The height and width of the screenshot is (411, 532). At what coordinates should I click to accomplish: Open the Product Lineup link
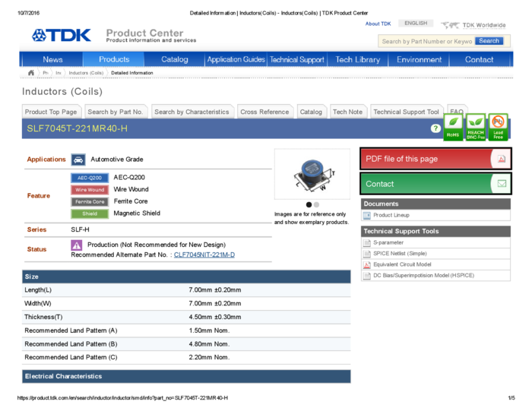pyautogui.click(x=391, y=215)
